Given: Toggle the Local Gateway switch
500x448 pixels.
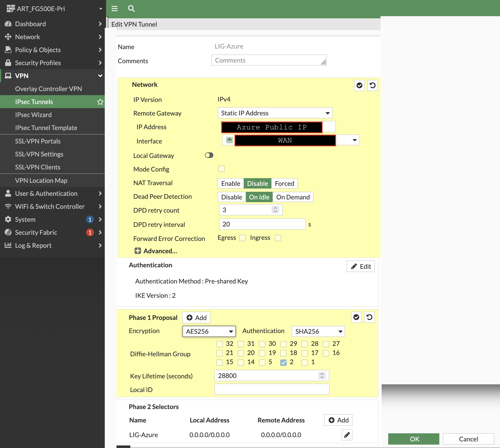Looking at the screenshot, I should click(209, 155).
